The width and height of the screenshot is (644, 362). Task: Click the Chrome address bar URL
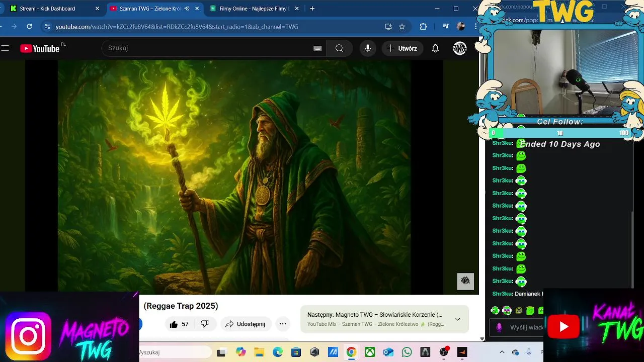[177, 27]
